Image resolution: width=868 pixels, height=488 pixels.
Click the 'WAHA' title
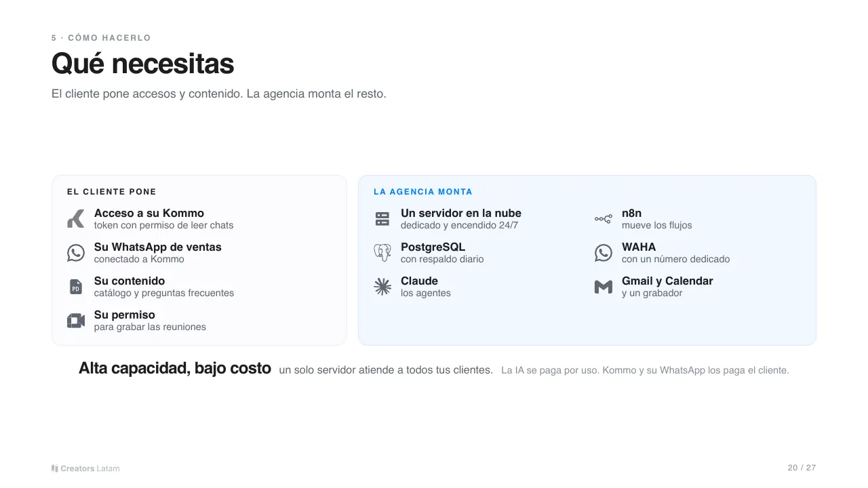(639, 247)
